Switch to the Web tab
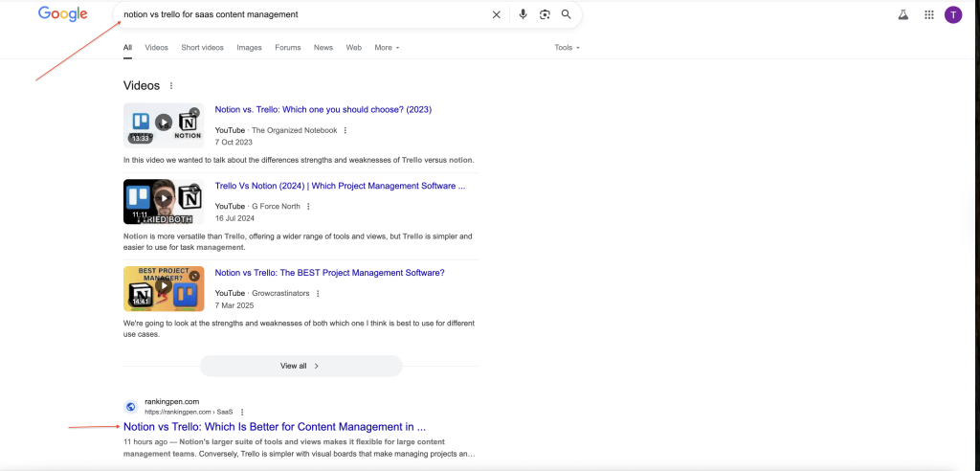Viewport: 980px width, 471px height. coord(354,48)
